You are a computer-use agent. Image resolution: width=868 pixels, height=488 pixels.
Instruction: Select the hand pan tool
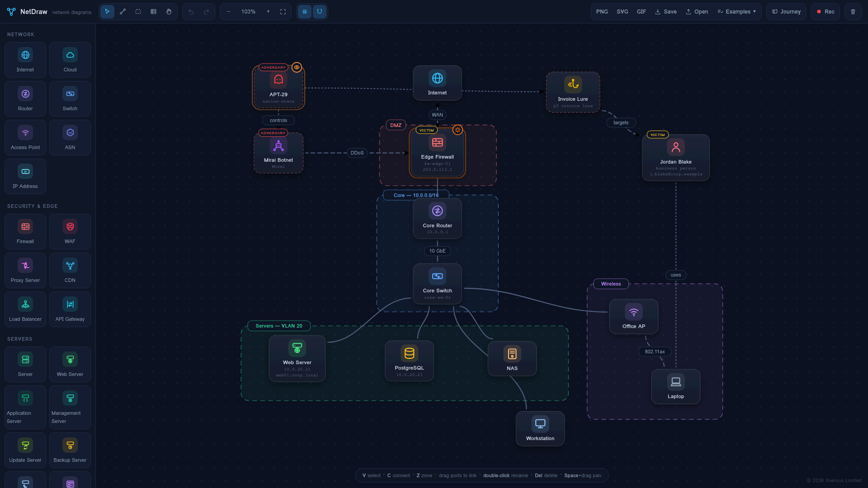(x=169, y=12)
